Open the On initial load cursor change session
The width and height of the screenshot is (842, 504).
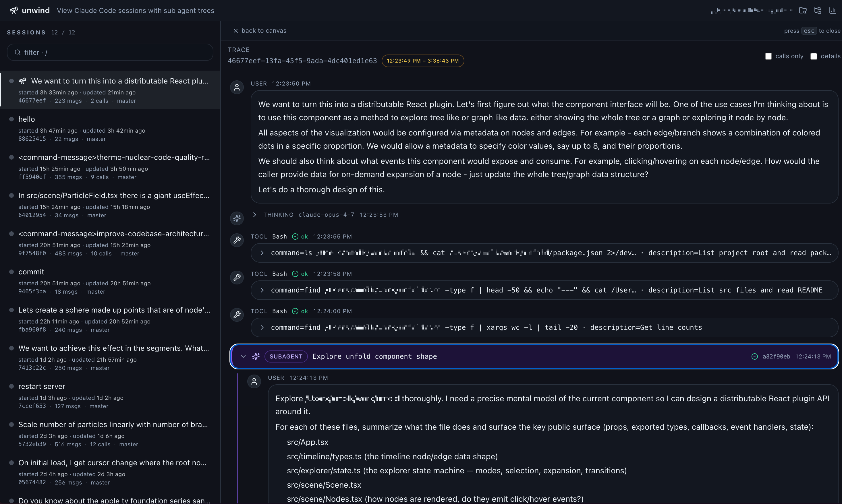click(111, 471)
